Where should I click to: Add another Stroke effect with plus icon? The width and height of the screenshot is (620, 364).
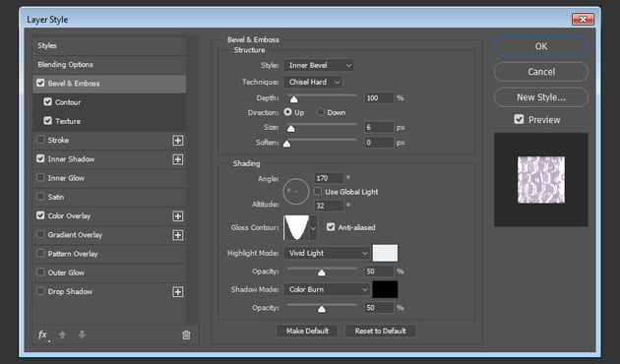point(178,141)
